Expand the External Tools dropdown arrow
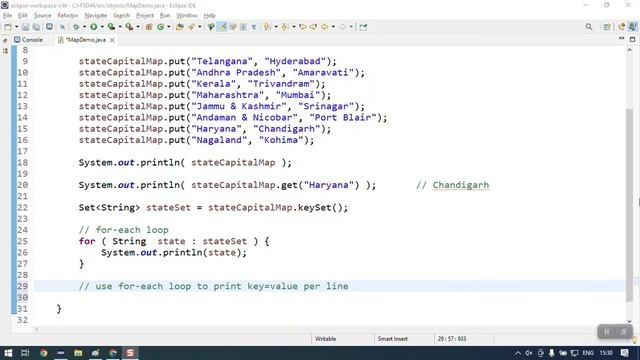The image size is (640, 360). [138, 27]
